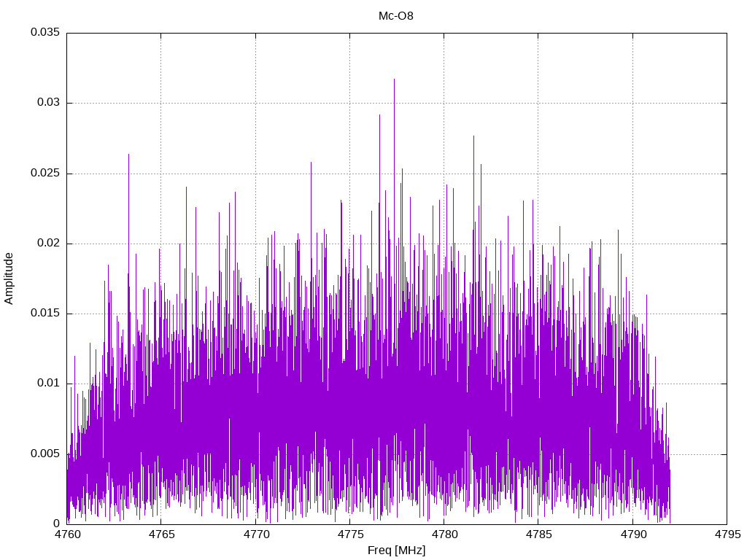This screenshot has height=560, width=747.
Task: Click the 4765 x-axis tick label
Action: [162, 534]
